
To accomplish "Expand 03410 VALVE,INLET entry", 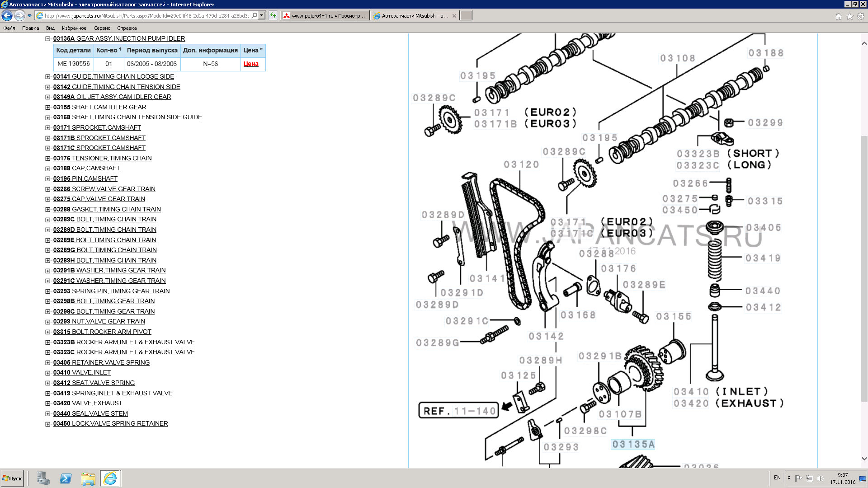I will [47, 373].
